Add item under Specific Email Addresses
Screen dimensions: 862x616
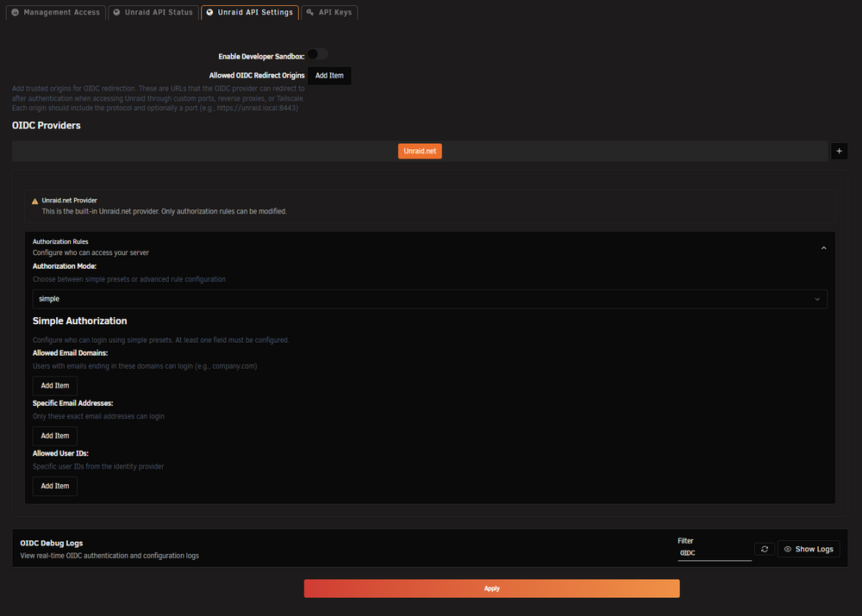point(55,436)
